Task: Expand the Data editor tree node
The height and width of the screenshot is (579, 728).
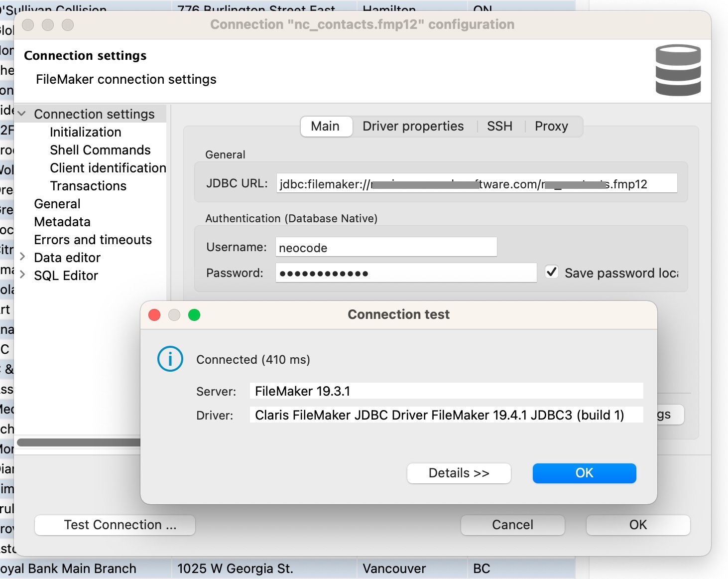Action: (22, 257)
